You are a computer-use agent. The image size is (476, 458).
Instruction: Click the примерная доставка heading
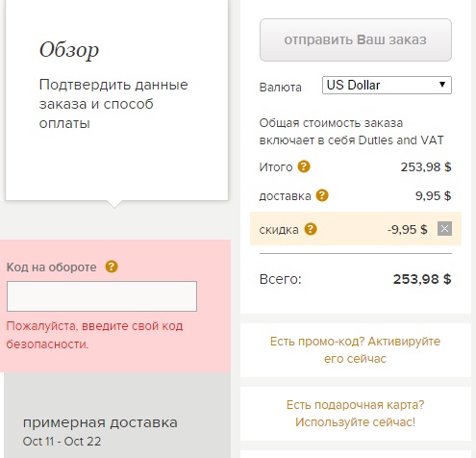pyautogui.click(x=100, y=422)
